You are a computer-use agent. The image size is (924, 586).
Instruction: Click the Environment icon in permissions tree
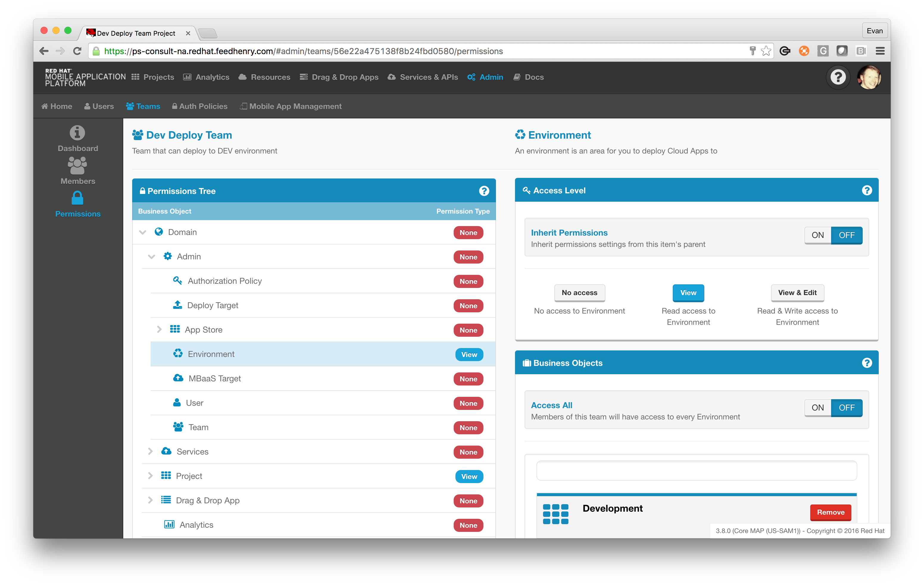pyautogui.click(x=178, y=353)
